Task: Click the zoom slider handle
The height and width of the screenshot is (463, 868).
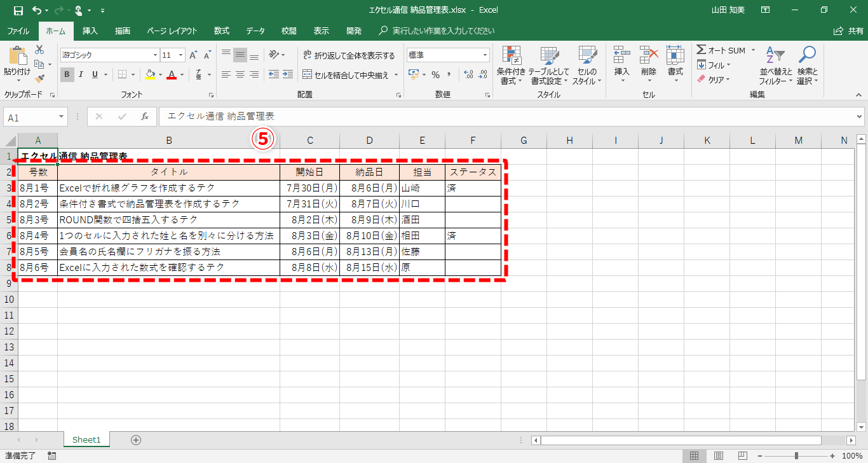Action: [796, 455]
